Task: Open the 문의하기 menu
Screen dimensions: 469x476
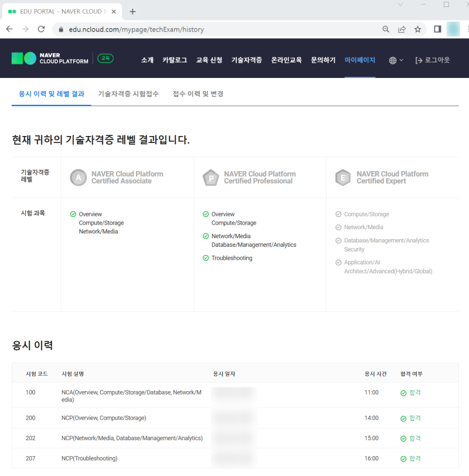Action: click(323, 60)
